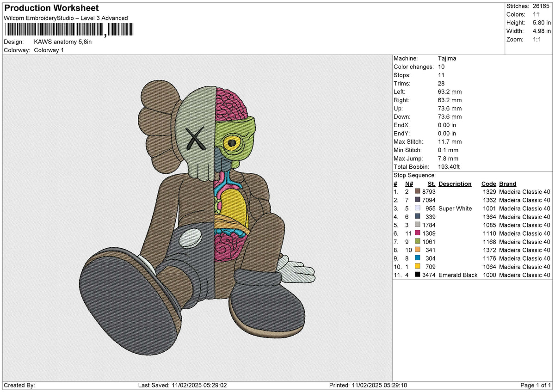Image resolution: width=555 pixels, height=392 pixels.
Task: Click the Production Worksheet heading
Action: 51,8
